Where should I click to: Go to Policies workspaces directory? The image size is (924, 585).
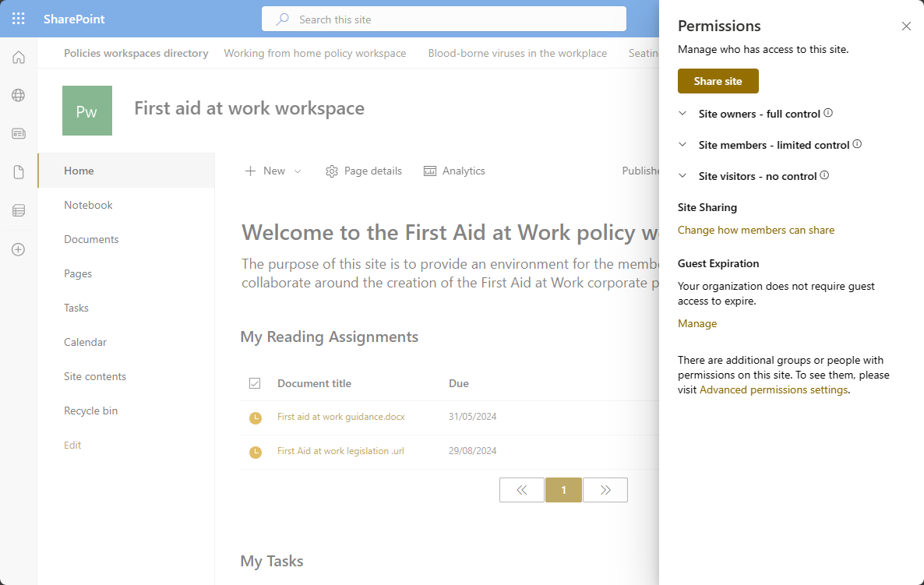(136, 53)
